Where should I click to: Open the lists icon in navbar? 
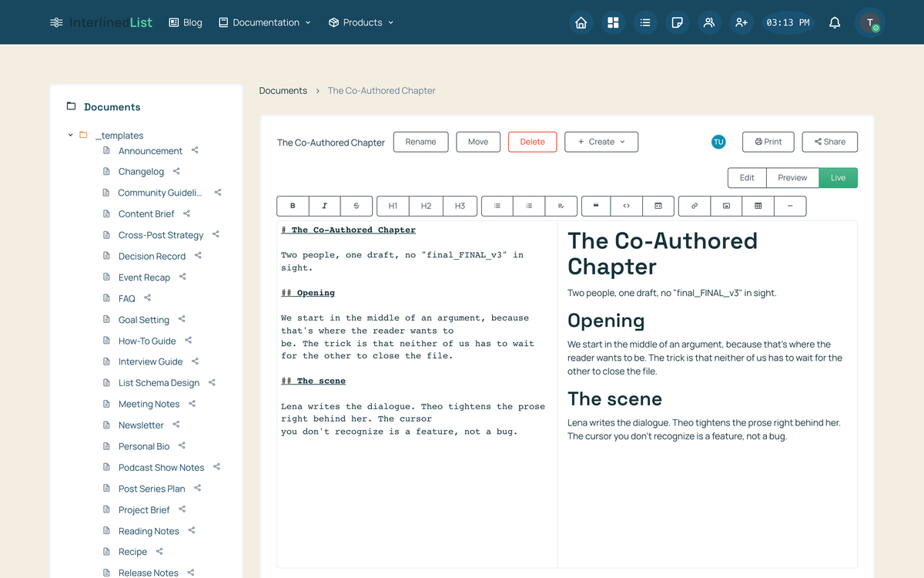coord(645,22)
